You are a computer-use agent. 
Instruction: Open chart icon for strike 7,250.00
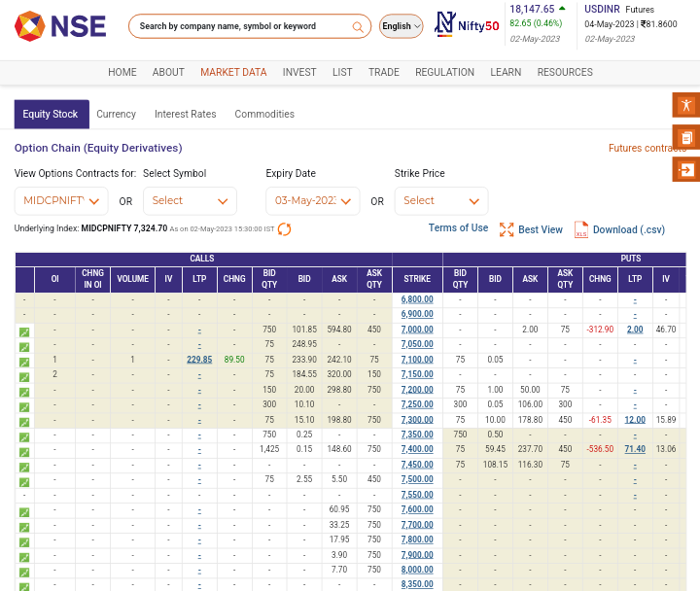[x=24, y=407]
